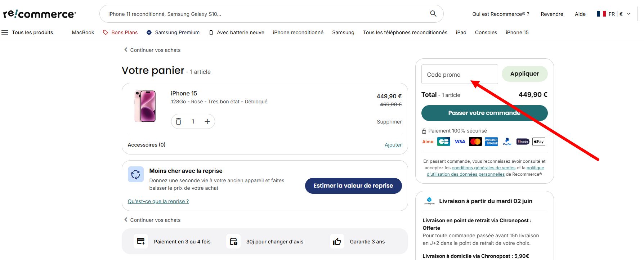
Task: Click the Appliquer button
Action: tap(524, 74)
